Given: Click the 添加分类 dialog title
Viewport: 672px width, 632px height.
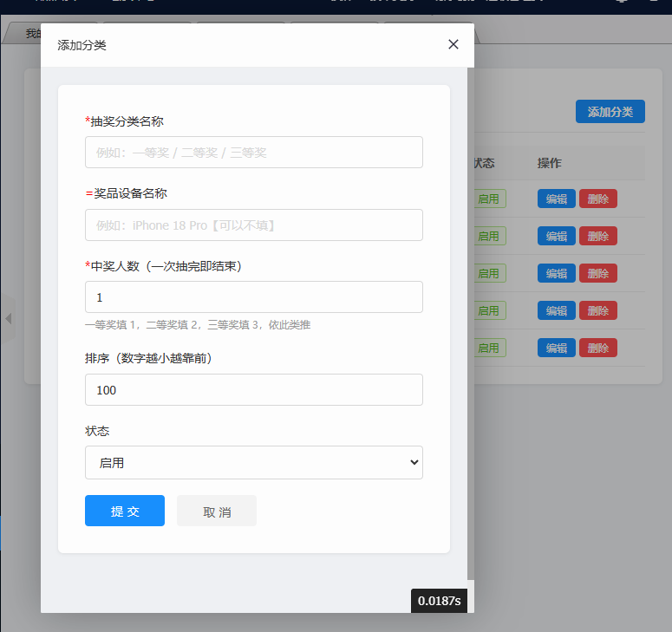Looking at the screenshot, I should coord(82,45).
